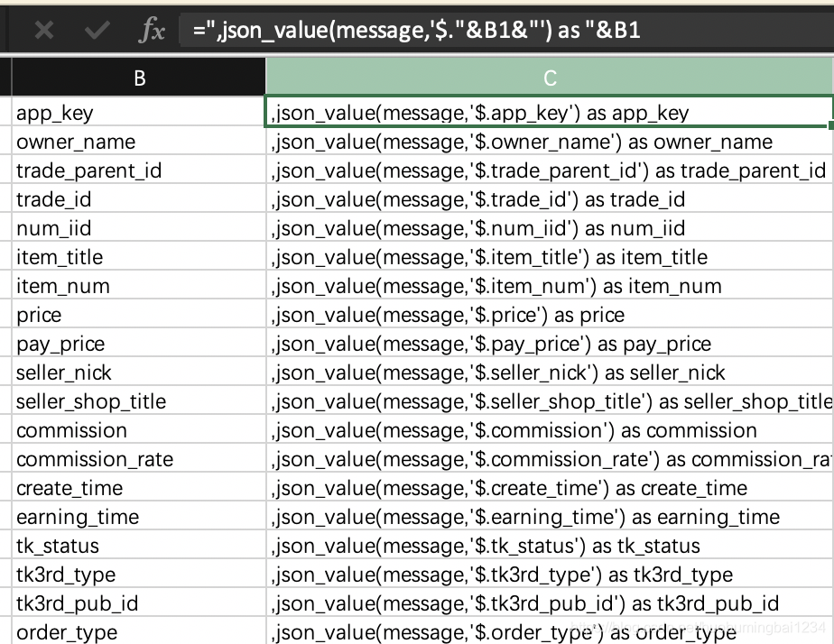Cancel the formula edit with X icon
This screenshot has height=644, width=834.
[44, 30]
